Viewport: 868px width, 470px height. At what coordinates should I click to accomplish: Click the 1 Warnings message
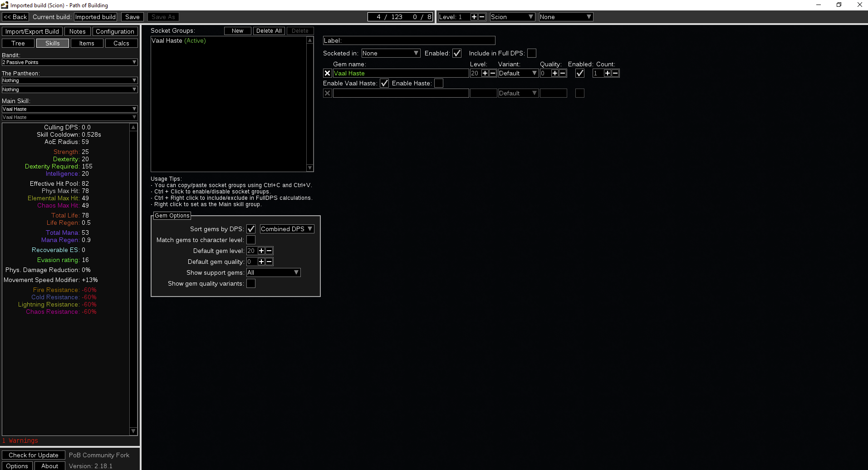click(x=20, y=440)
